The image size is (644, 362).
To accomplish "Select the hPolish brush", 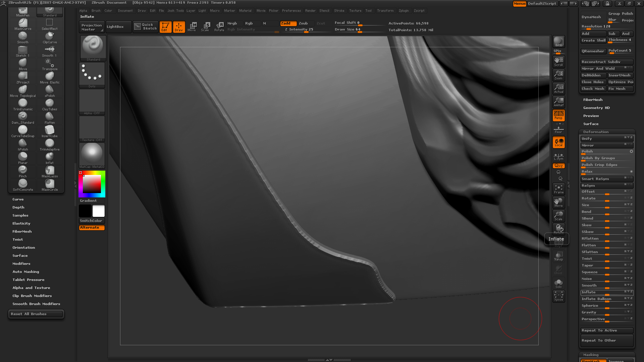I will tap(23, 145).
